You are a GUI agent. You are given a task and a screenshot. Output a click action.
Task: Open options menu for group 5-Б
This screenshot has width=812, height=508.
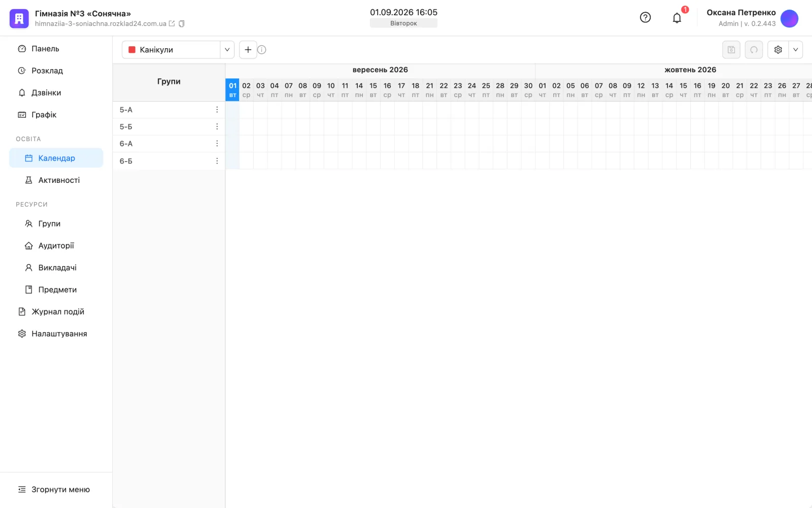(217, 126)
